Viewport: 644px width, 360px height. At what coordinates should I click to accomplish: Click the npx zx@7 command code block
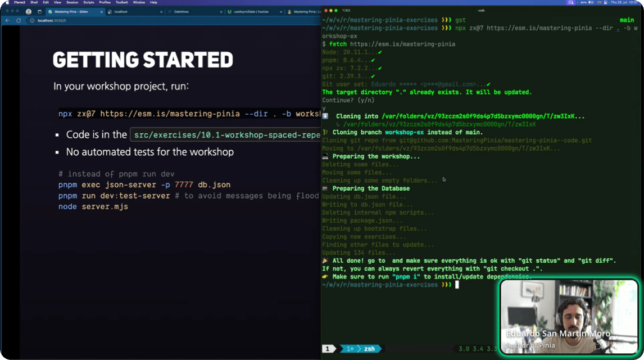(189, 114)
